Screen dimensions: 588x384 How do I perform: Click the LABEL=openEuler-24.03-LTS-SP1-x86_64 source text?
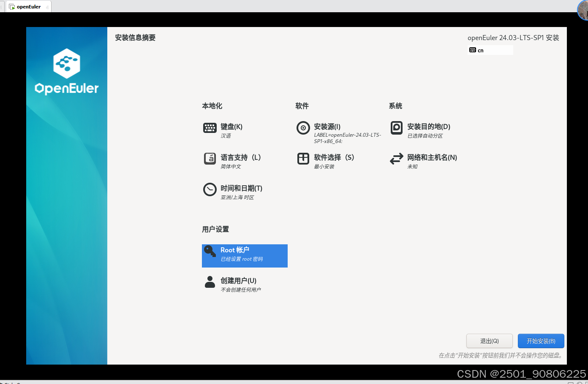point(348,138)
